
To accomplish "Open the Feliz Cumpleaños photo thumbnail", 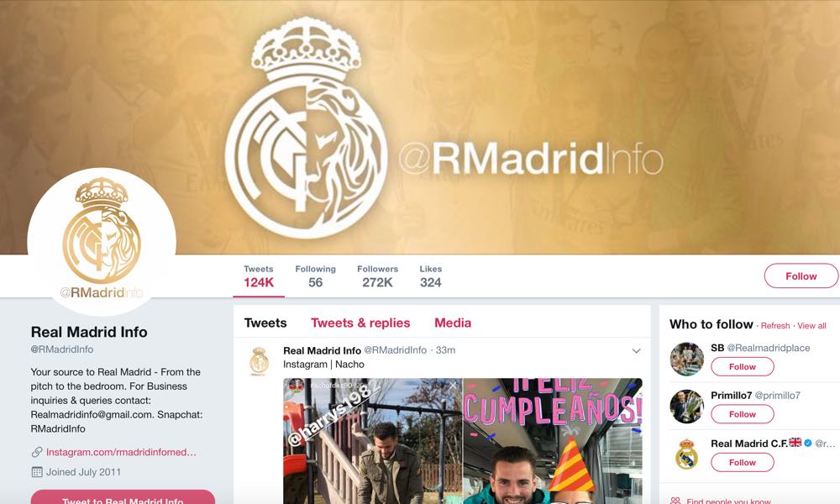I will click(553, 441).
